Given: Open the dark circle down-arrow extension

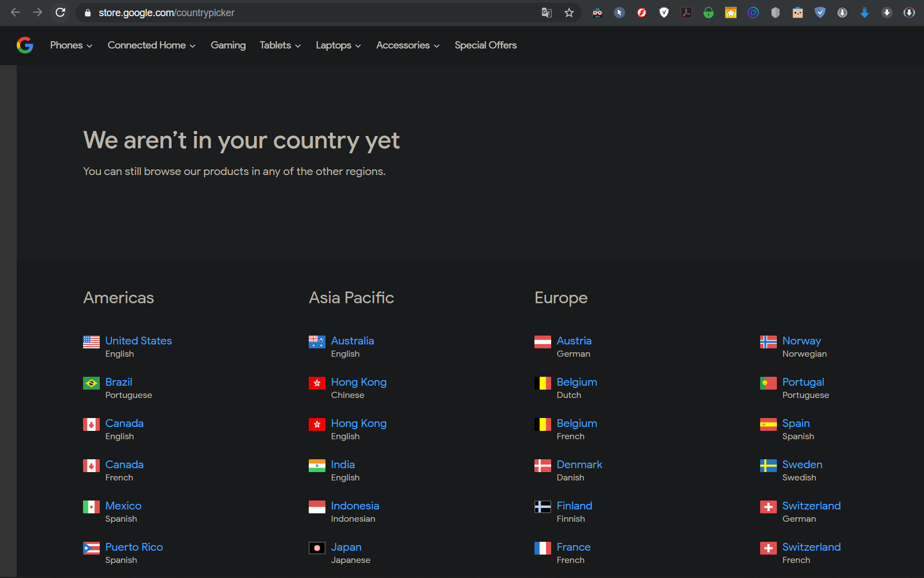Looking at the screenshot, I should pyautogui.click(x=887, y=13).
